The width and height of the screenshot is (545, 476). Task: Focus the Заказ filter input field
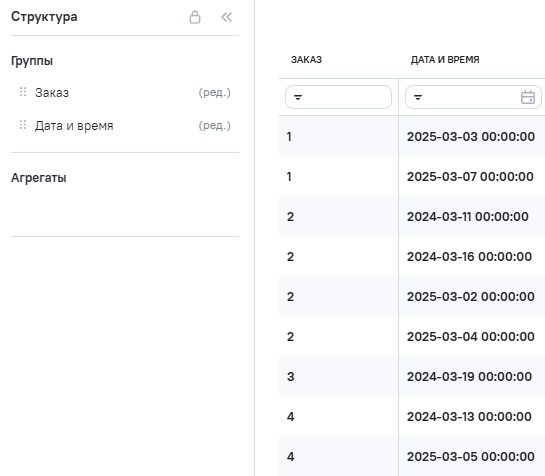pyautogui.click(x=338, y=97)
